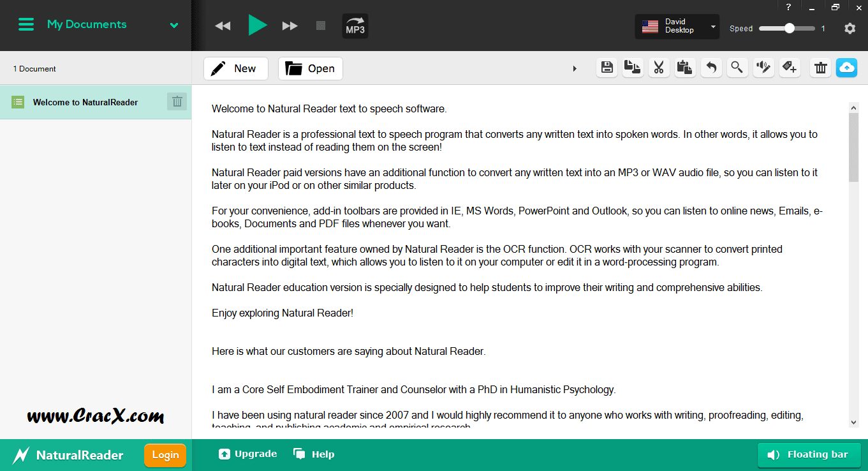Click the scrollbar down arrow
The width and height of the screenshot is (868, 471).
[854, 422]
